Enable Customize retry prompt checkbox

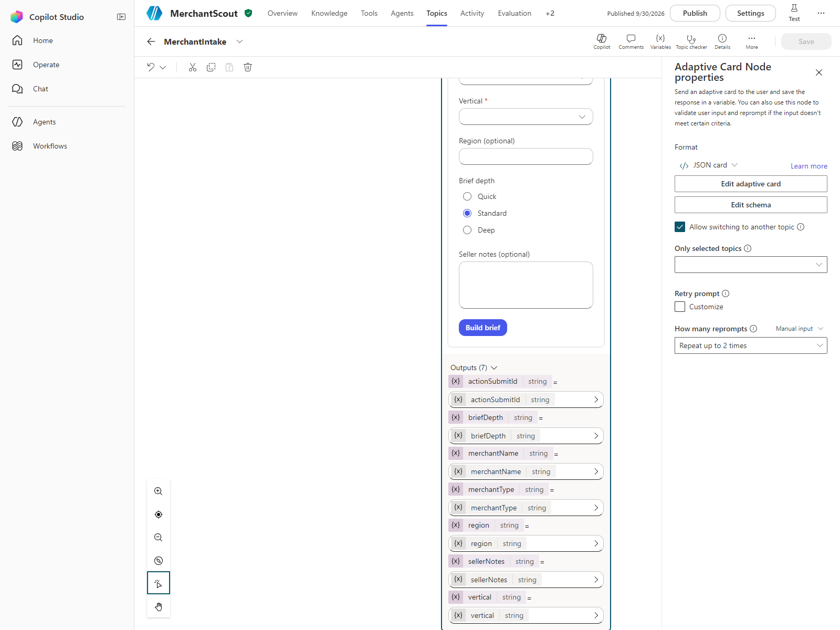[680, 307]
